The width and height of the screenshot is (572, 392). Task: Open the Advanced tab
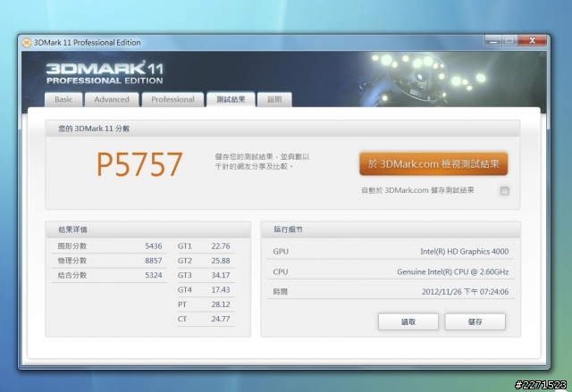point(112,99)
